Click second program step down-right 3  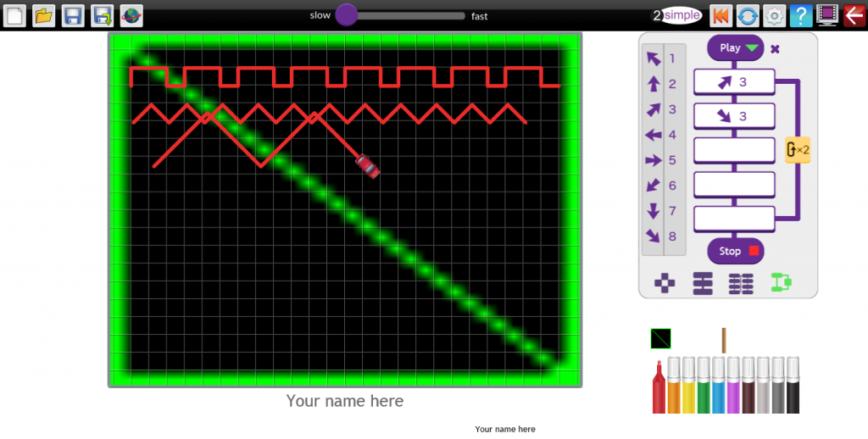pyautogui.click(x=734, y=116)
